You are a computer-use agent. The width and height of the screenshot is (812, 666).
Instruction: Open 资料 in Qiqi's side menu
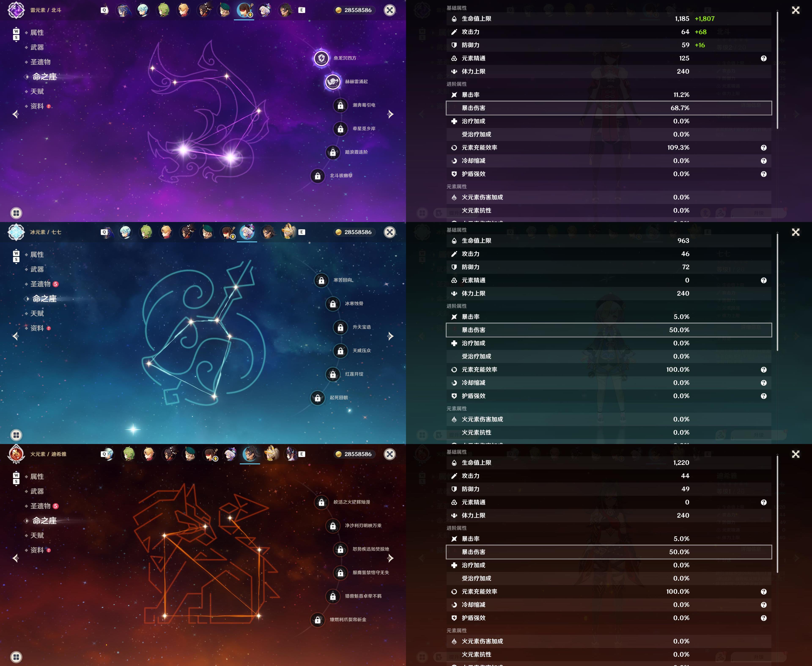coord(38,328)
